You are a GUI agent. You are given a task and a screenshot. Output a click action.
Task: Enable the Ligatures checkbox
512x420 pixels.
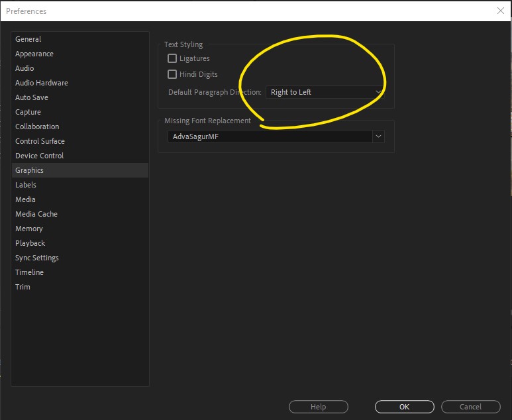click(x=172, y=58)
